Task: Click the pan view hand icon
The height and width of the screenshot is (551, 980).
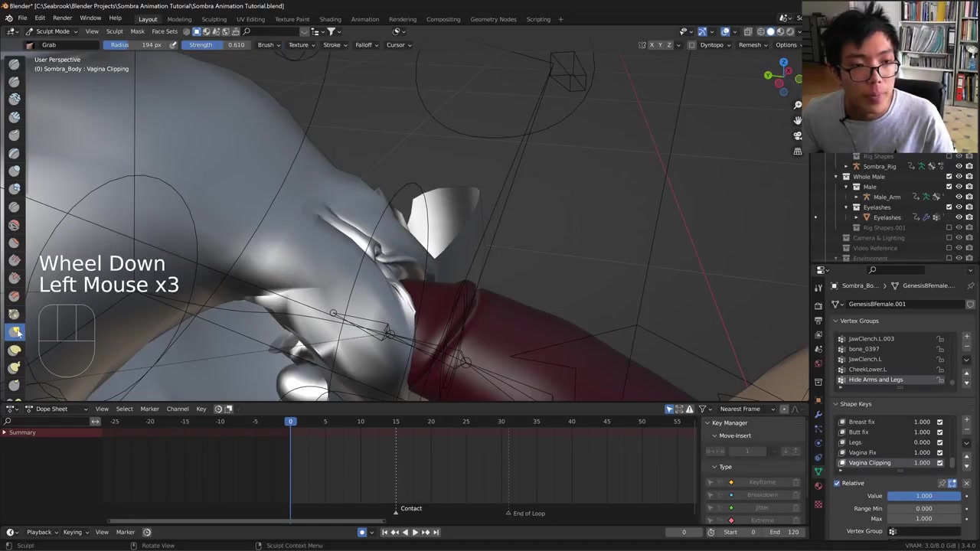Action: [x=798, y=120]
